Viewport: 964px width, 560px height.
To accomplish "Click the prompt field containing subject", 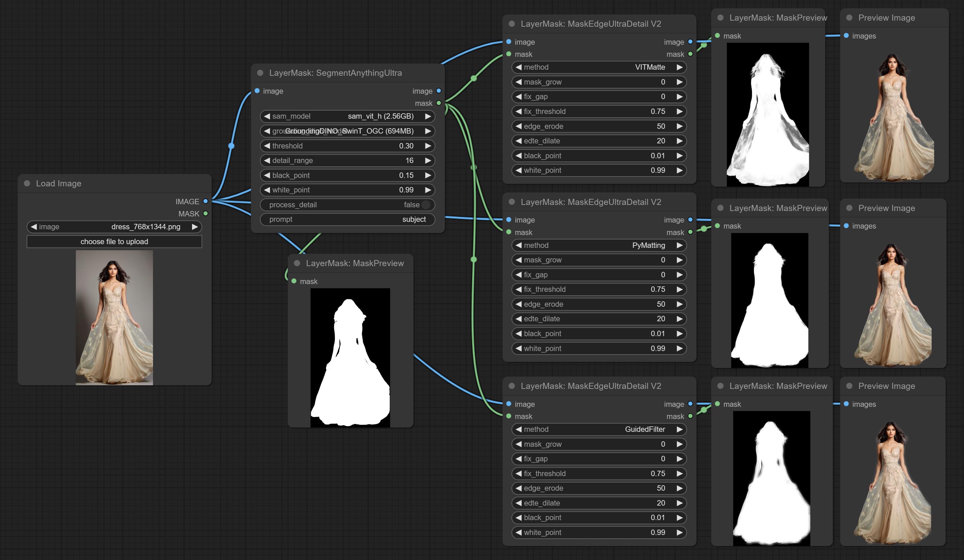I will coord(347,219).
